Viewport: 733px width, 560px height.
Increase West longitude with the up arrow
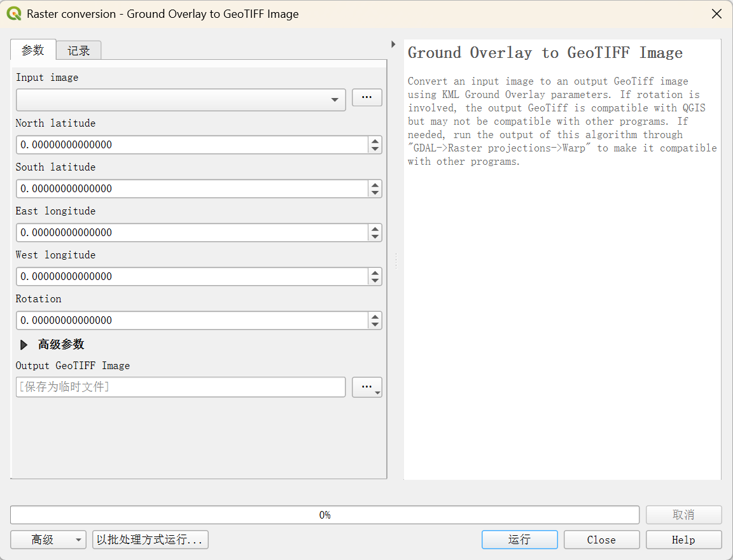coord(375,272)
